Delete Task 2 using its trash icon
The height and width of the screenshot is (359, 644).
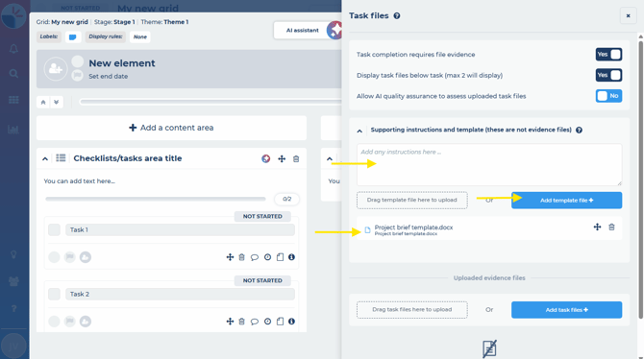click(241, 322)
